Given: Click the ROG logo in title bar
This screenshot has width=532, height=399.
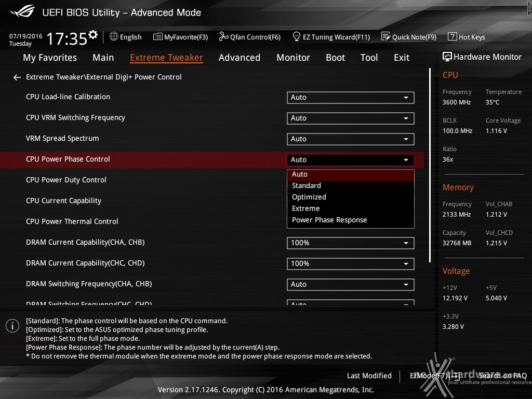Looking at the screenshot, I should pyautogui.click(x=23, y=11).
